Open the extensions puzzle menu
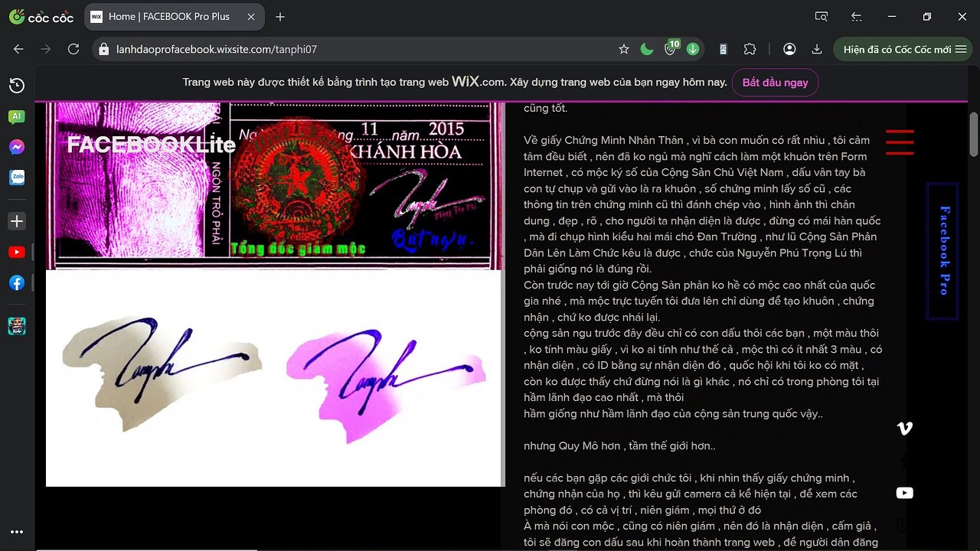This screenshot has height=551, width=980. tap(750, 49)
